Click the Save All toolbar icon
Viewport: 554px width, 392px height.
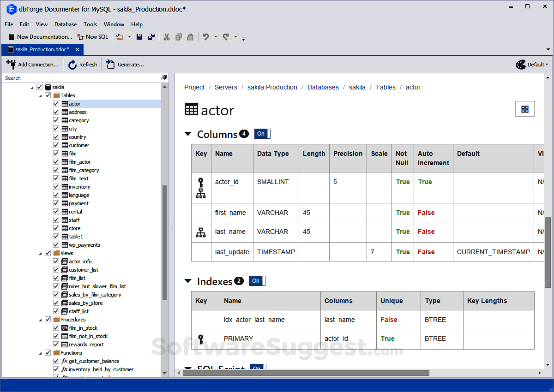tap(151, 36)
